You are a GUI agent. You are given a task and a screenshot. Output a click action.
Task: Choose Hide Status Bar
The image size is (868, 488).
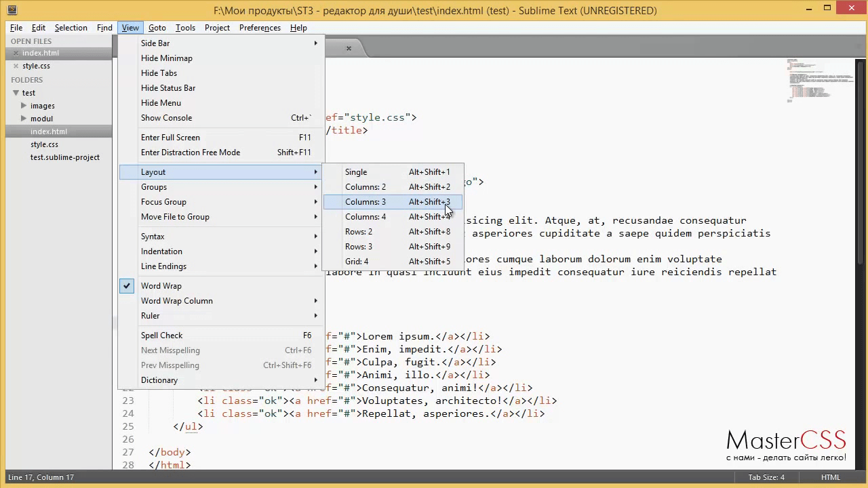pyautogui.click(x=222, y=88)
